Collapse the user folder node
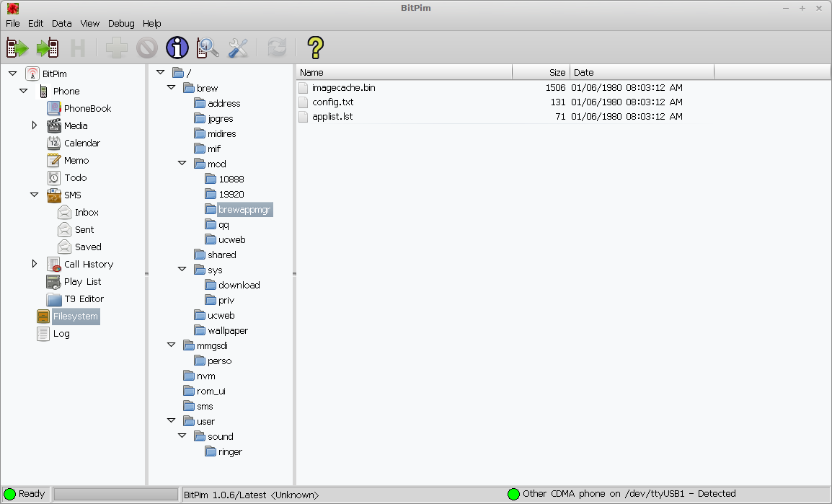 [x=171, y=420]
